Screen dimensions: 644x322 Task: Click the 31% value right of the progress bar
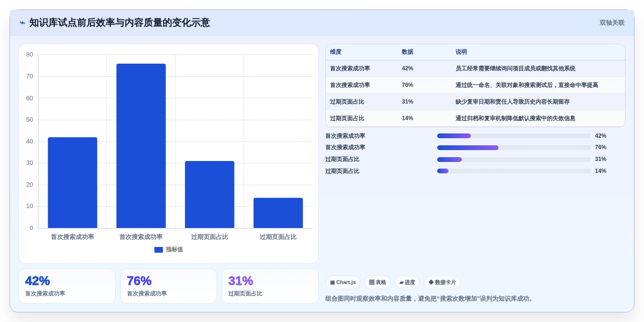coord(600,159)
